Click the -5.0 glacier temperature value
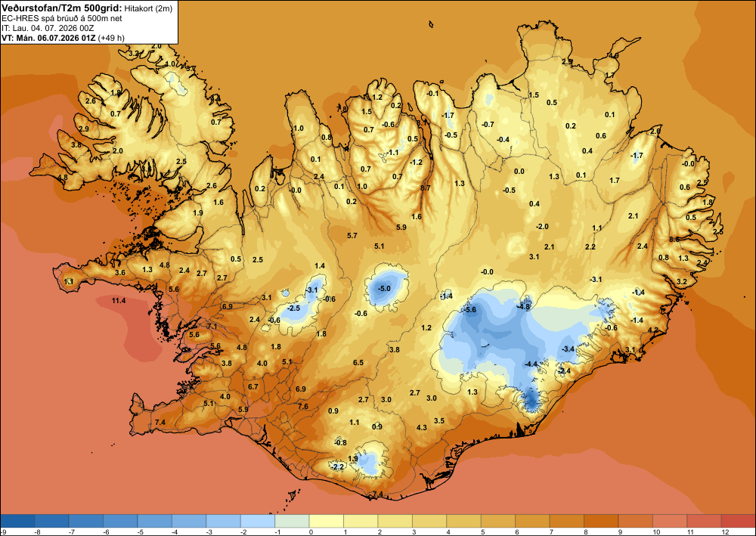 pyautogui.click(x=385, y=288)
